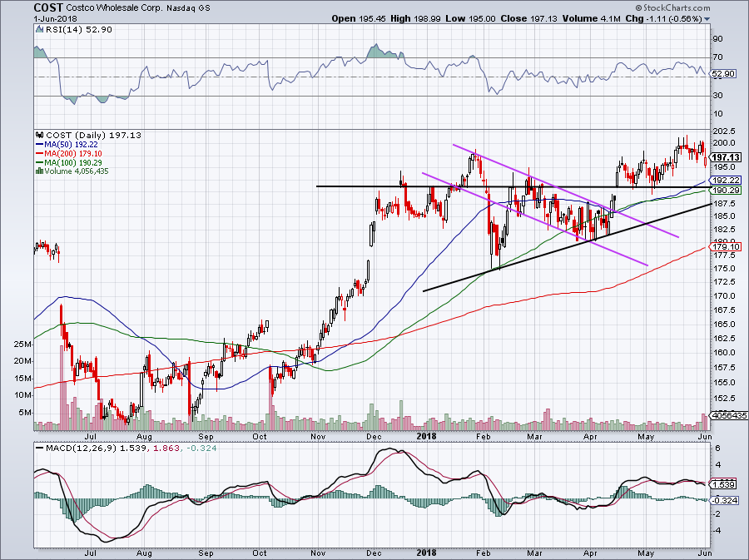Click the 5M volume axis label
This screenshot has height=560, width=749.
25,413
